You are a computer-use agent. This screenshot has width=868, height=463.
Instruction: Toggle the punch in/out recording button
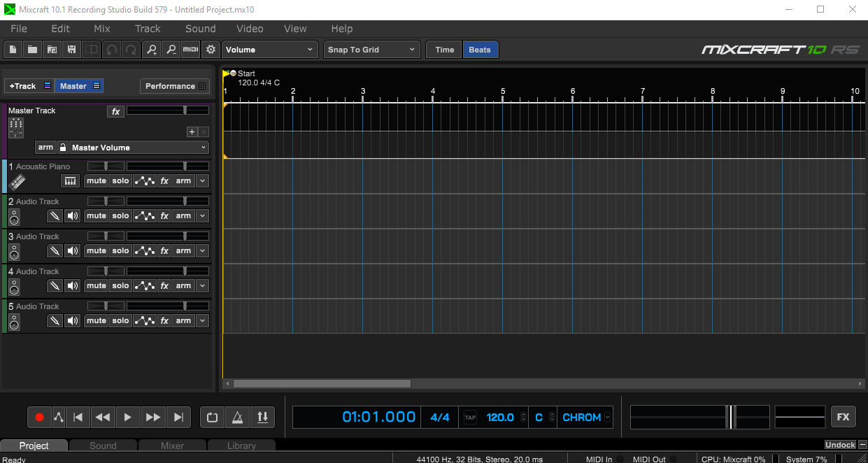click(262, 418)
